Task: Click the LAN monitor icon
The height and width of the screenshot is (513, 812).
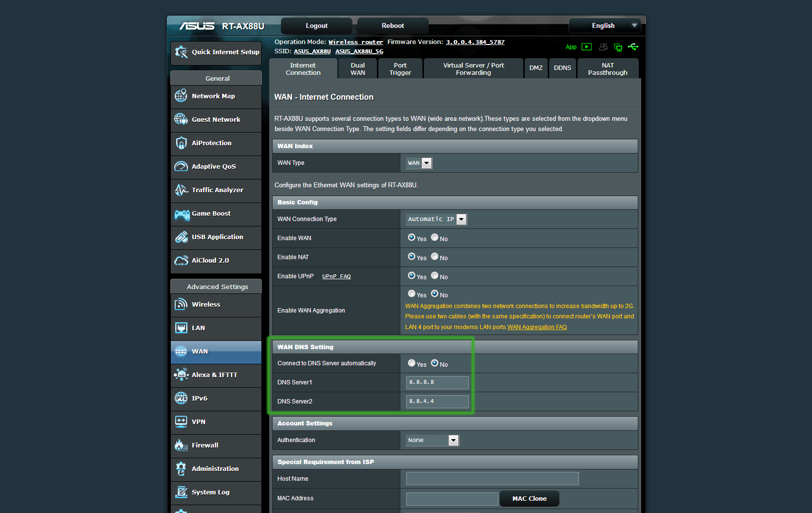Action: pyautogui.click(x=181, y=328)
